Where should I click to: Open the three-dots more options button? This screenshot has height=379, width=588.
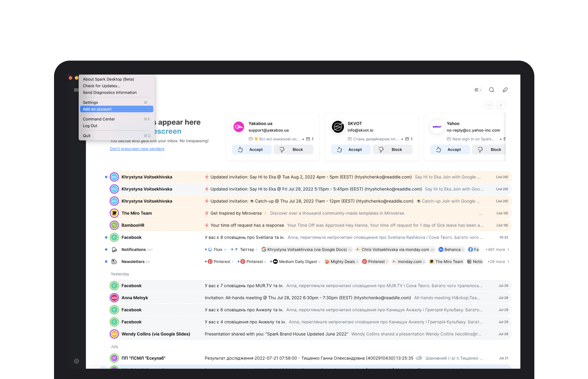click(489, 105)
